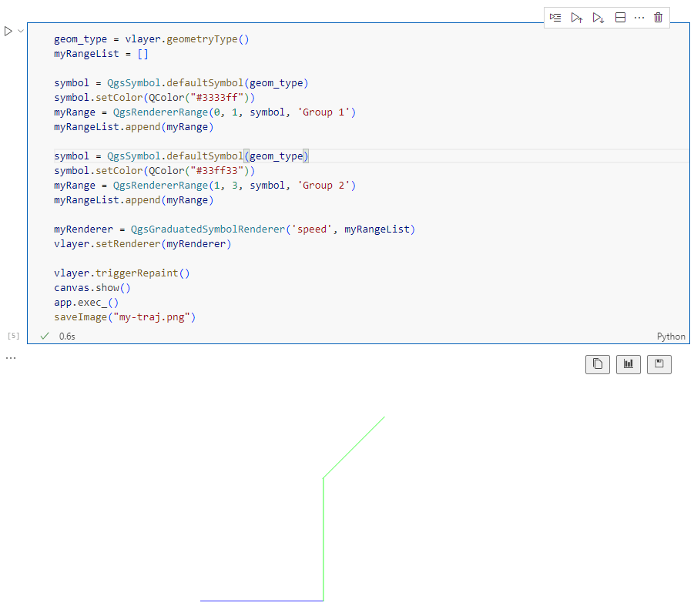Delete the cell with the trash icon
This screenshot has width=694, height=616.
[x=658, y=18]
